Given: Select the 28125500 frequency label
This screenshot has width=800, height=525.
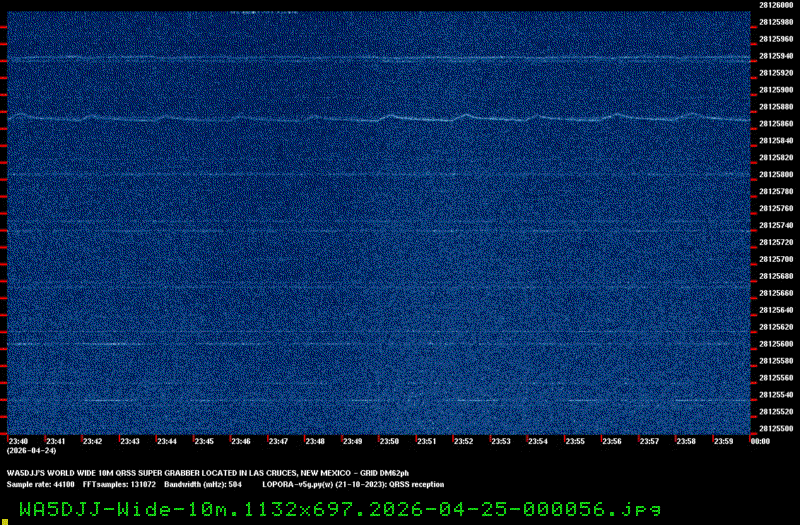Looking at the screenshot, I should pos(776,428).
